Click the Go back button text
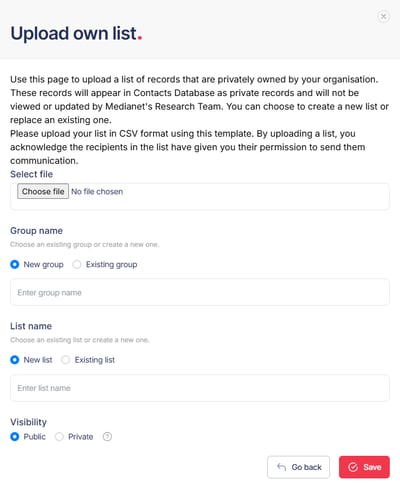400x488 pixels. click(306, 467)
